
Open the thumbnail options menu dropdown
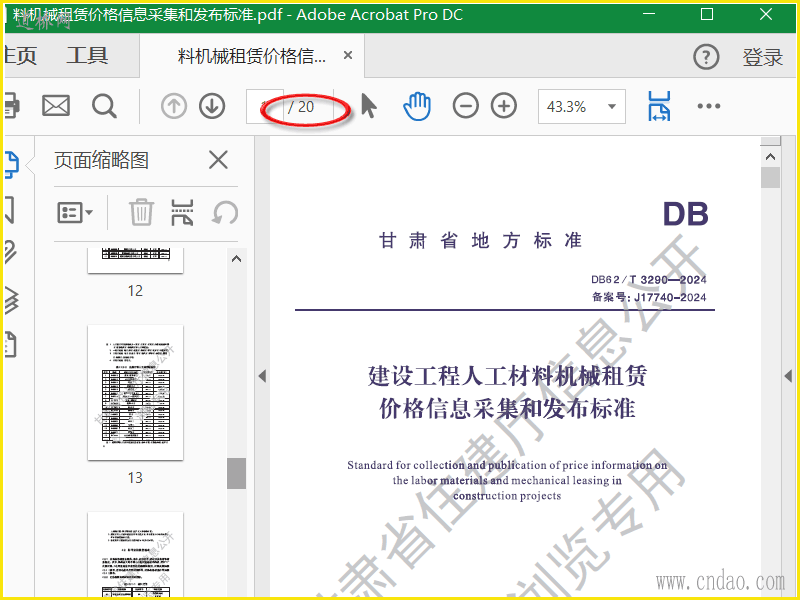75,212
